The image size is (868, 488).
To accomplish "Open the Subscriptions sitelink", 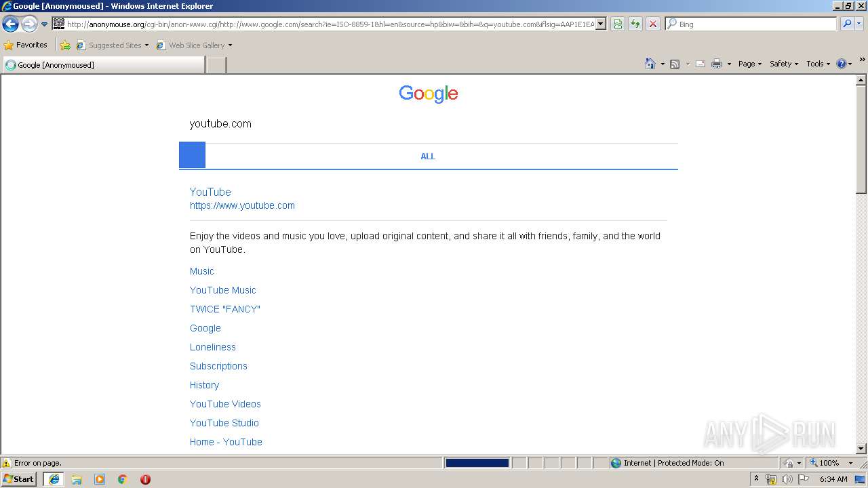I will (218, 366).
